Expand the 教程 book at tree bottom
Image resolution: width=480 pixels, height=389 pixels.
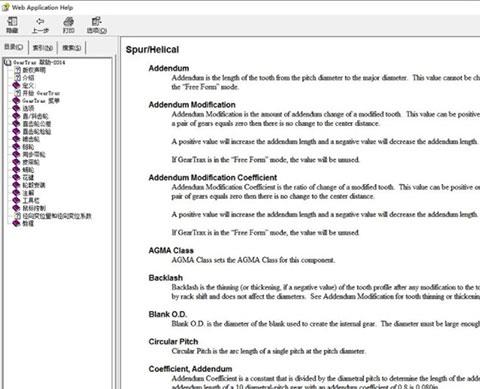click(16, 223)
